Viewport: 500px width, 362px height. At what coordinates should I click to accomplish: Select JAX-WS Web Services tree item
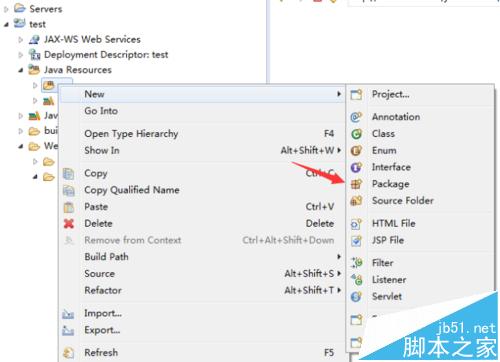coord(92,39)
